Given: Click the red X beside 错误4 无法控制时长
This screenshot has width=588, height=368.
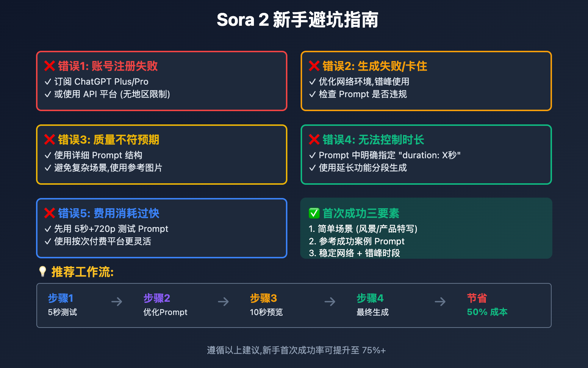Looking at the screenshot, I should (x=314, y=139).
